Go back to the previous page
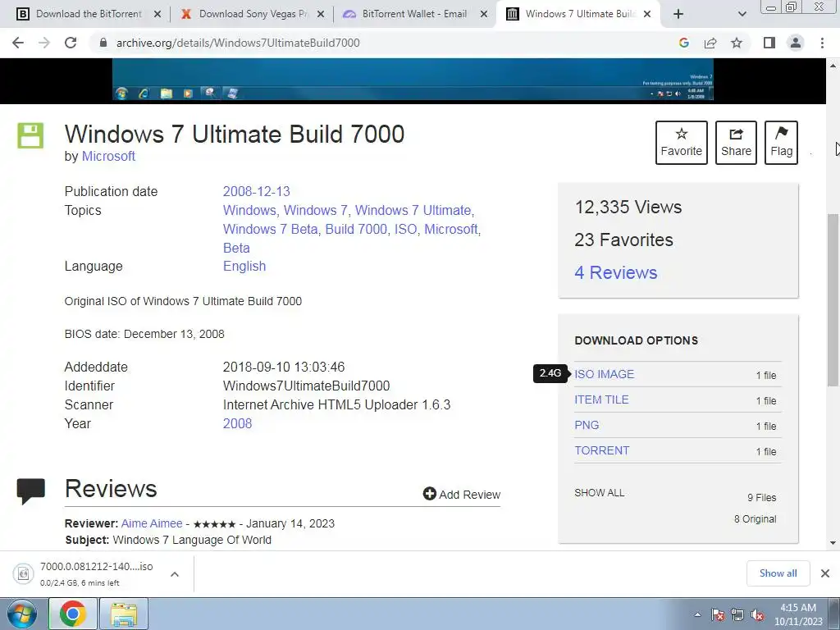The width and height of the screenshot is (840, 630). point(18,43)
